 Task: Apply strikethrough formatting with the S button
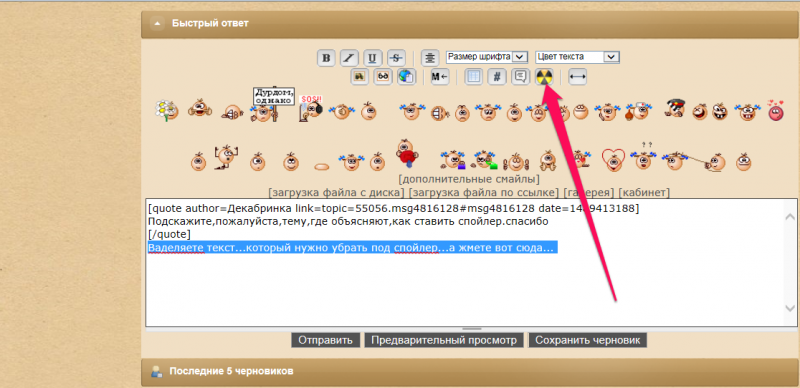pos(396,58)
